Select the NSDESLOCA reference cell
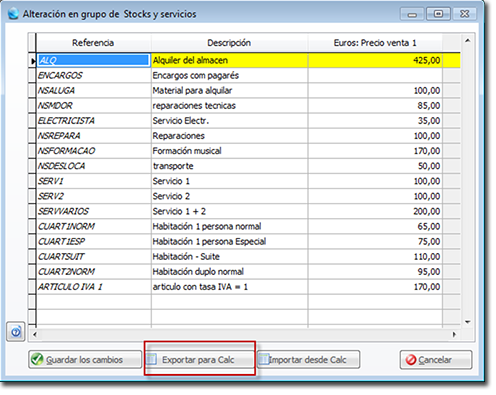Screen dimensions: 496x395 point(94,166)
